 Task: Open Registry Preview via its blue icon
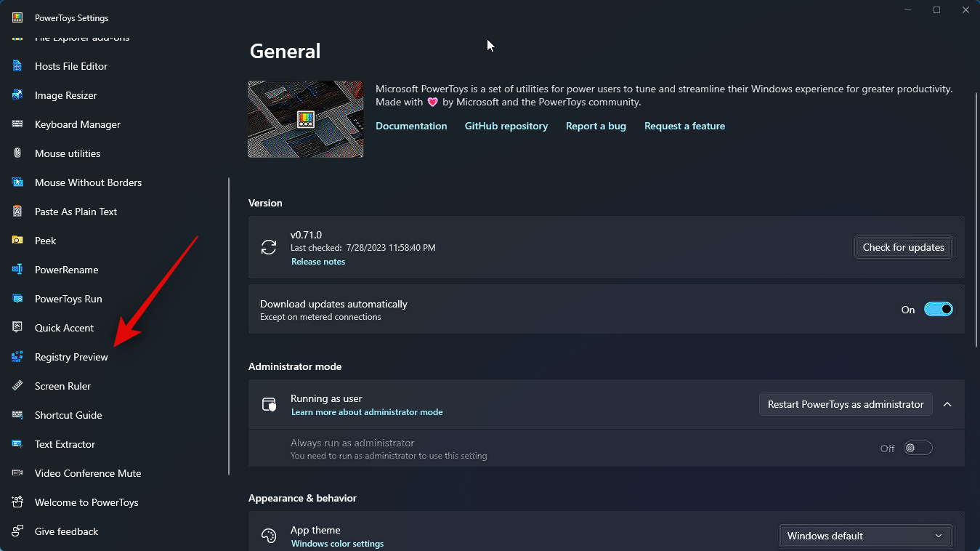pyautogui.click(x=17, y=357)
